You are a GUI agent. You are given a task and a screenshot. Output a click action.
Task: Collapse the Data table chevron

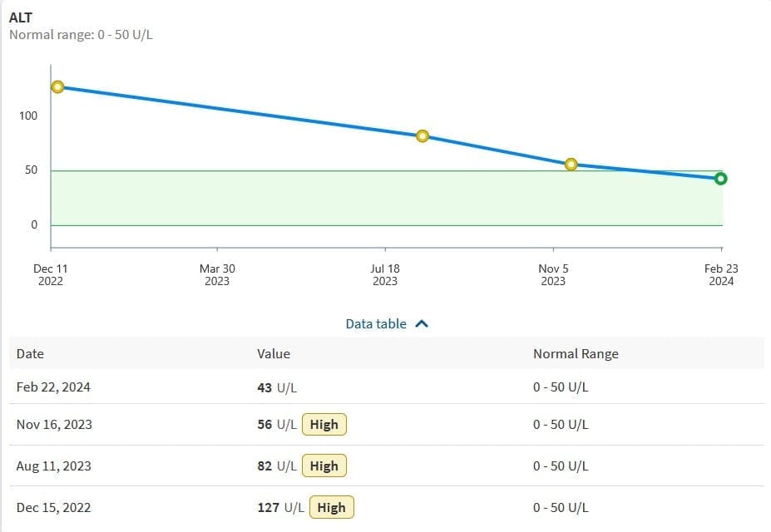click(x=421, y=324)
